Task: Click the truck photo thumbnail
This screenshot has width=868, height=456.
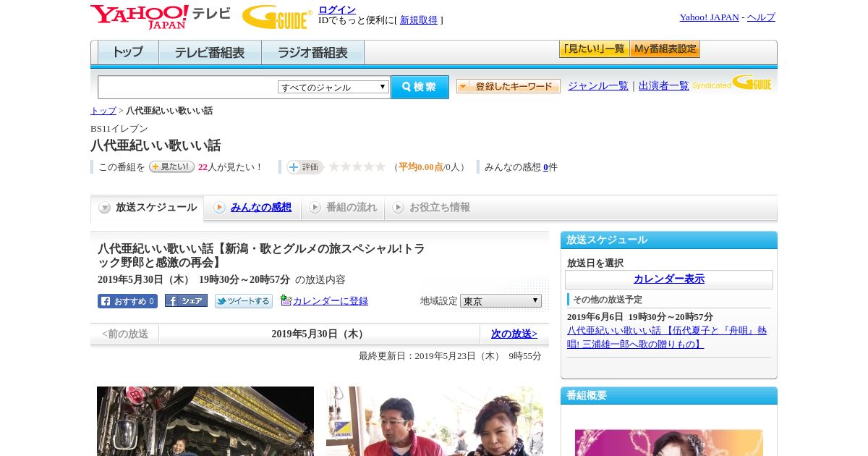Action: coord(205,421)
